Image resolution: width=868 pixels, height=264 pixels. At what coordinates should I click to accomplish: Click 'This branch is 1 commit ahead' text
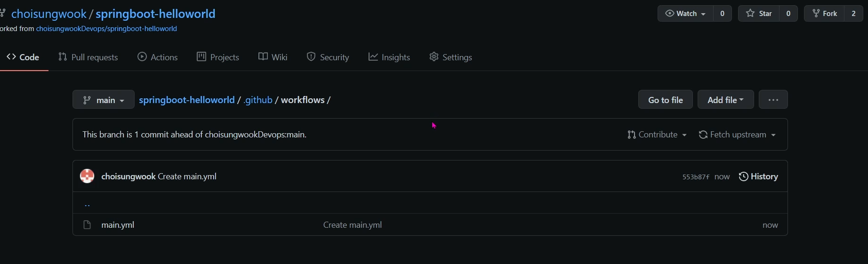click(x=194, y=135)
